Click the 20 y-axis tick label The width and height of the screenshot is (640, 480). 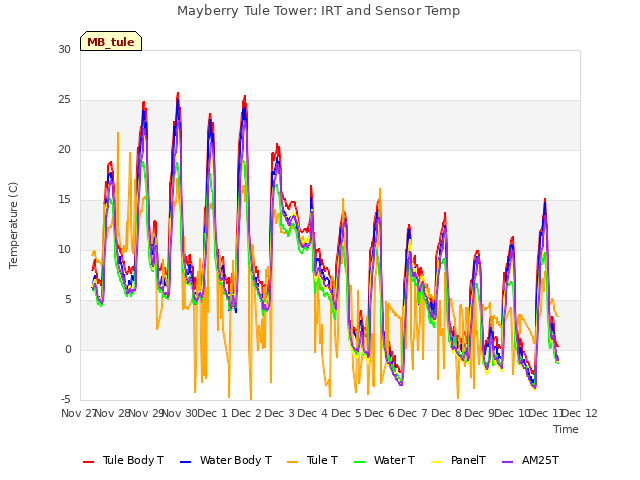point(64,149)
